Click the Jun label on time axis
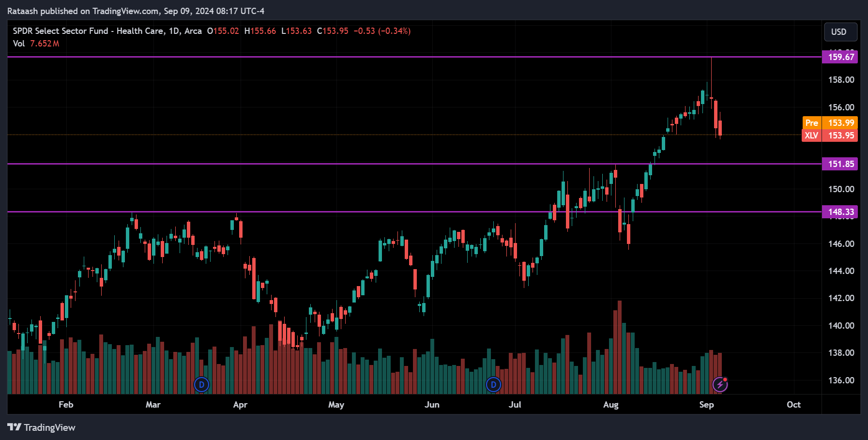Screen dimensions: 868x440 point(432,405)
